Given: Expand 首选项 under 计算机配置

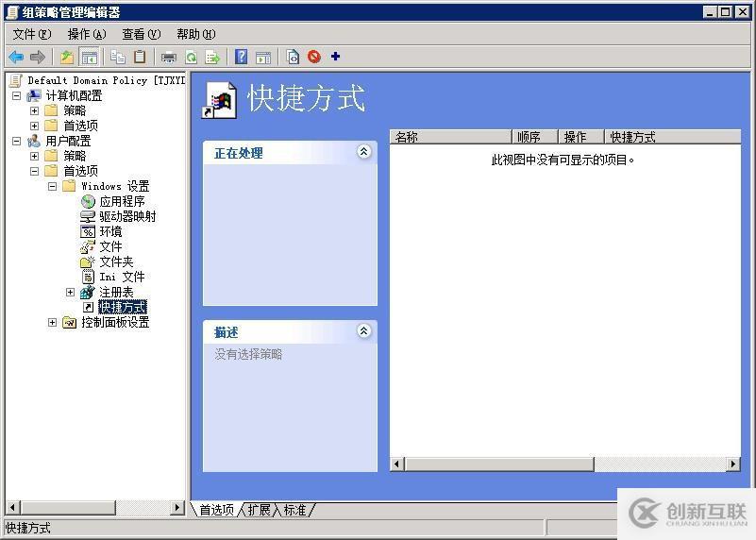Looking at the screenshot, I should (34, 126).
